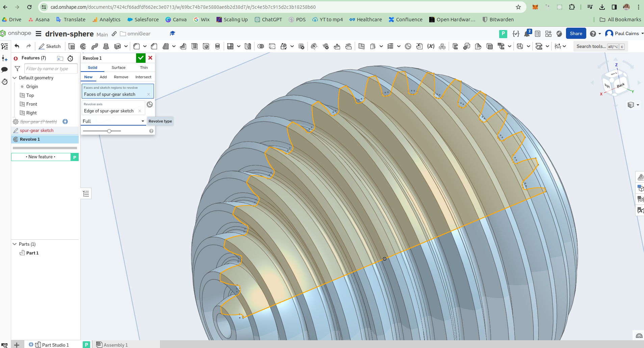Image resolution: width=644 pixels, height=348 pixels.
Task: Focus the Filter by name or type field
Action: click(x=51, y=69)
